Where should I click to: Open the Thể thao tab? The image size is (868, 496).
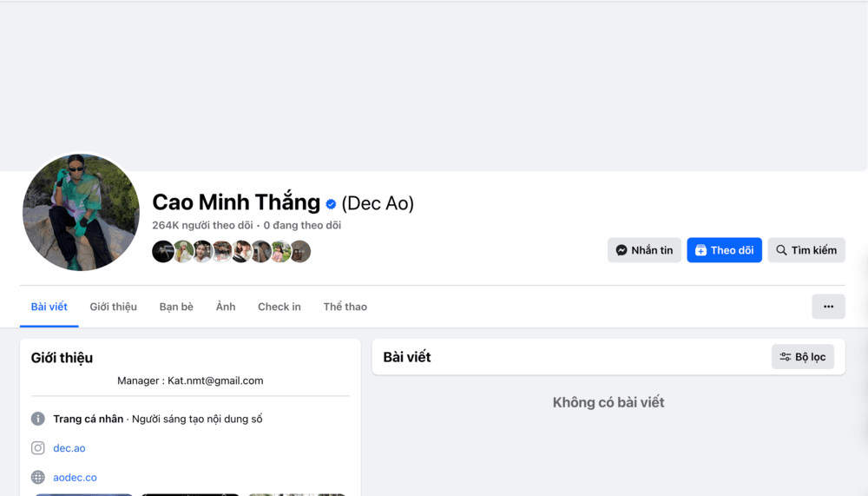pos(345,307)
